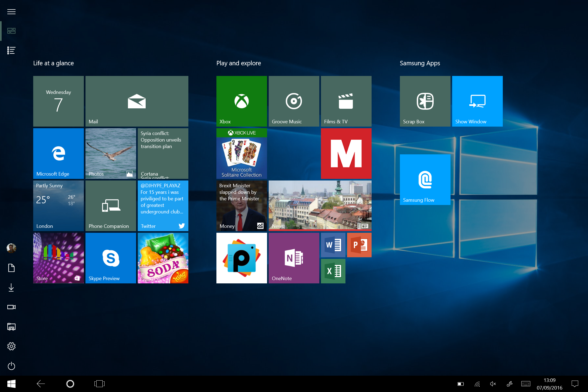Open Films & TV
This screenshot has height=392, width=588.
[x=346, y=101]
